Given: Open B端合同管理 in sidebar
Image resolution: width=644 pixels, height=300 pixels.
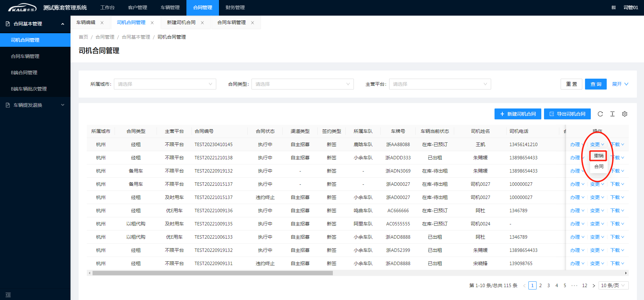Looking at the screenshot, I should tap(35, 73).
